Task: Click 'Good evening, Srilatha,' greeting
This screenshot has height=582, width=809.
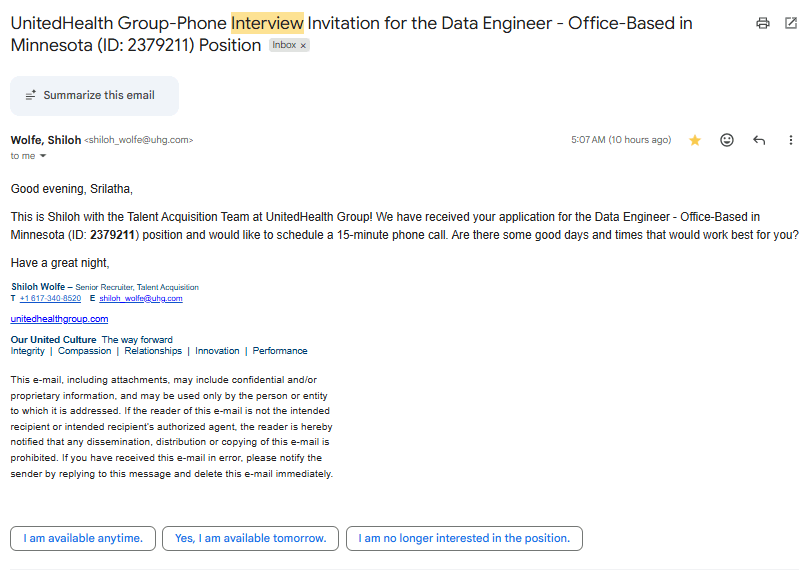Action: click(72, 189)
